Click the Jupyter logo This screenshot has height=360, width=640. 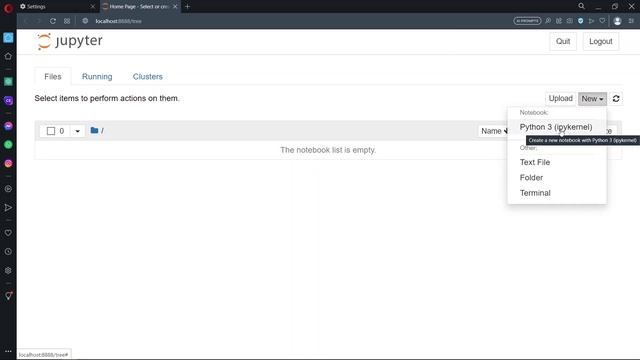tap(70, 41)
